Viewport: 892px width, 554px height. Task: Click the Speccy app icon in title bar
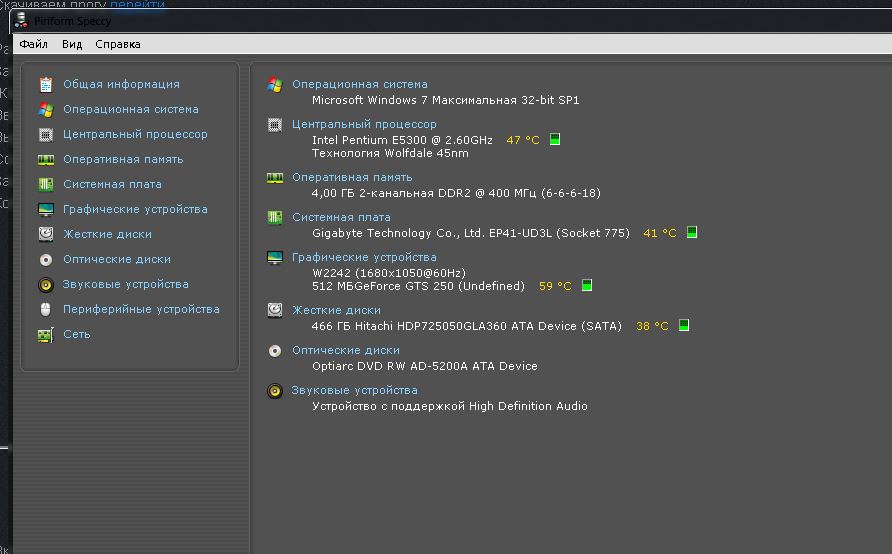(22, 20)
